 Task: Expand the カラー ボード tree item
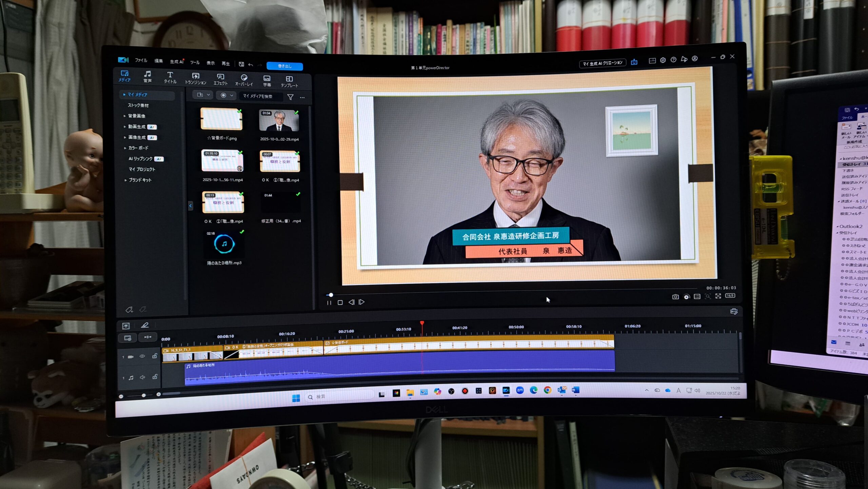[125, 148]
